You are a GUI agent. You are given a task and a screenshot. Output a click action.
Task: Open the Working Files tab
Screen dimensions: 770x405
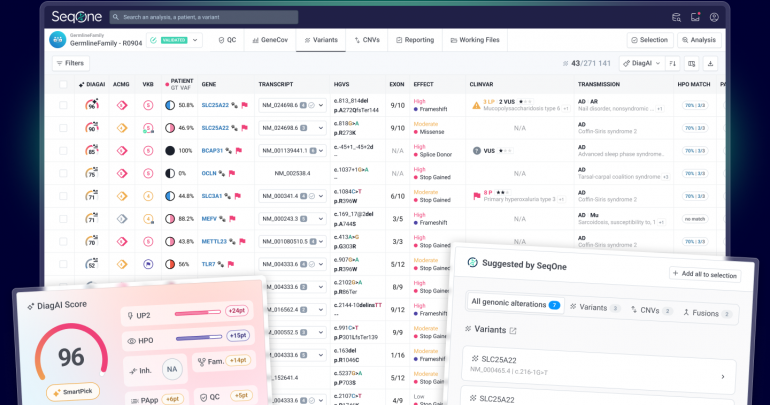[475, 40]
